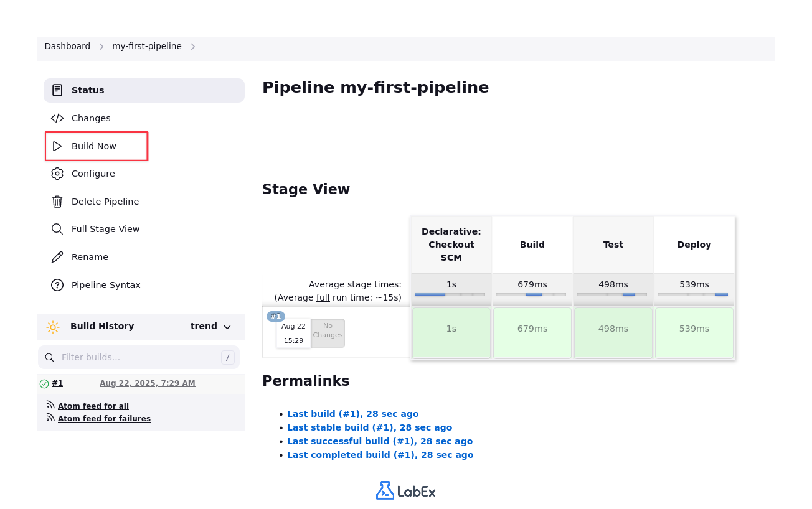Select the pencil icon to Rename pipeline
Screen dimensions: 812x509
click(57, 256)
